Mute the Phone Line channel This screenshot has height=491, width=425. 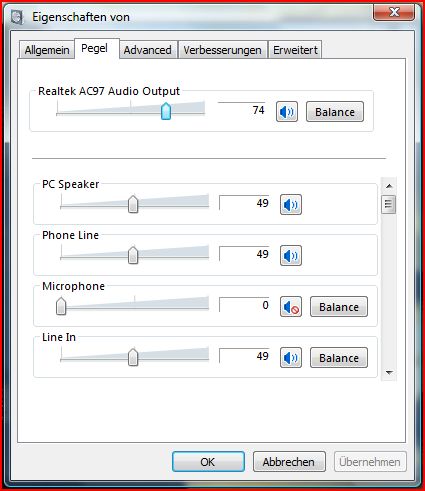(x=291, y=255)
